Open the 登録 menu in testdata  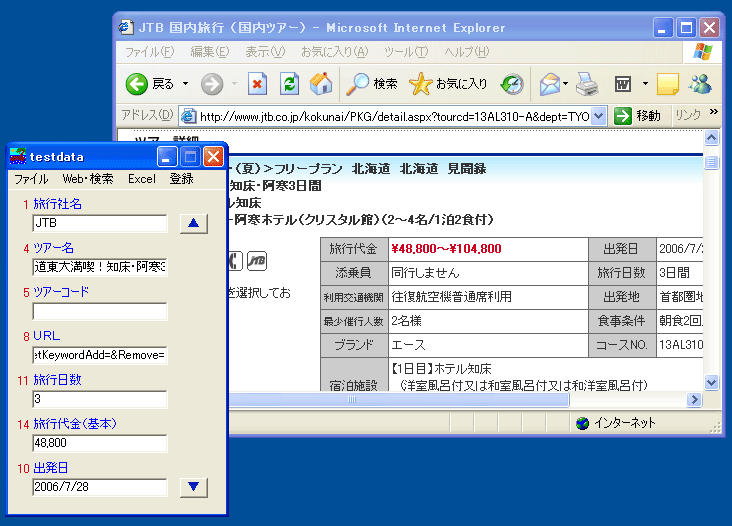182,179
